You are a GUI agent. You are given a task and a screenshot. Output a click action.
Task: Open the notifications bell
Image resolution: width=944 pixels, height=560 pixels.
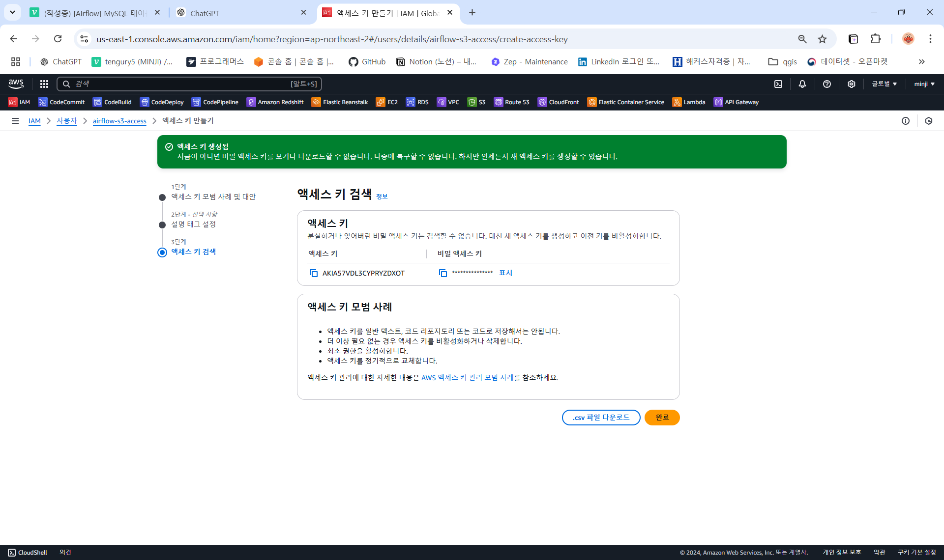pyautogui.click(x=802, y=84)
